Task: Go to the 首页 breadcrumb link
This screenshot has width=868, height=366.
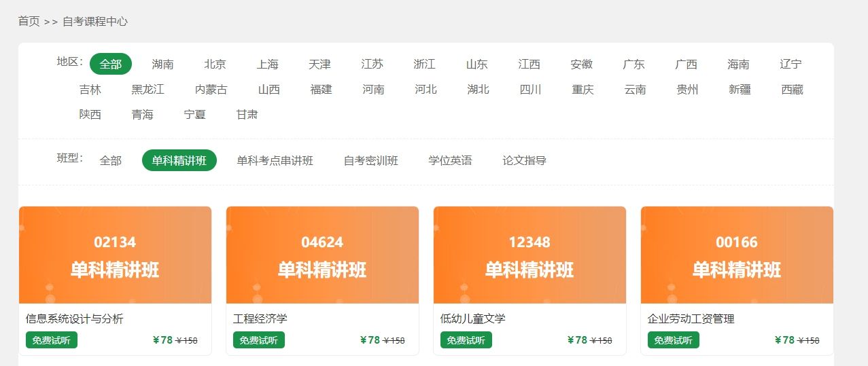Action: coord(29,21)
